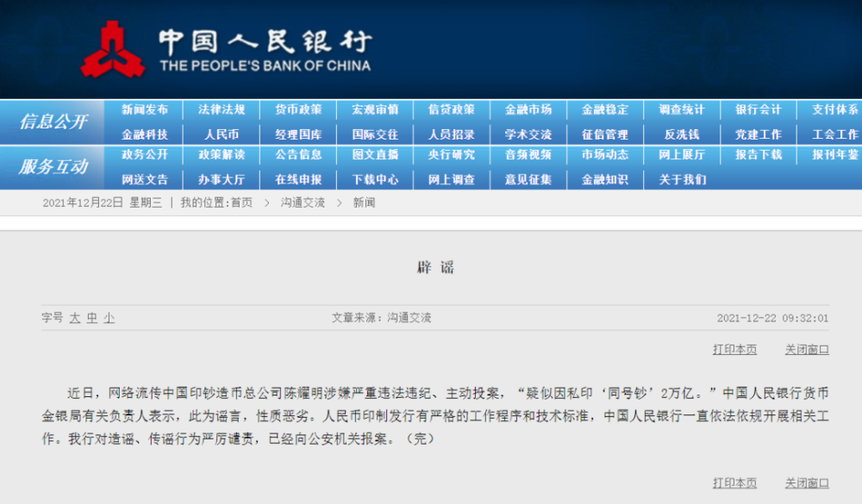Image resolution: width=862 pixels, height=504 pixels.
Task: Go to 工会工作 page
Action: tap(835, 134)
